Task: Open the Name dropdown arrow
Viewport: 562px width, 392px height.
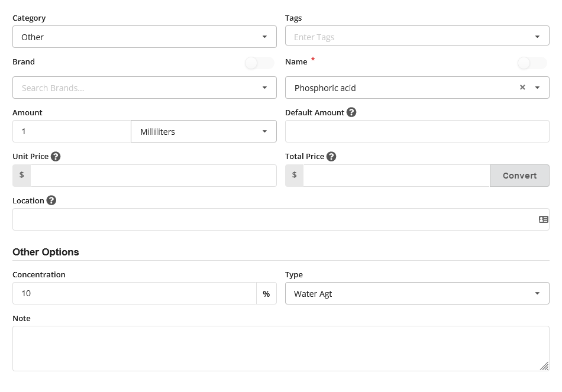Action: (537, 88)
